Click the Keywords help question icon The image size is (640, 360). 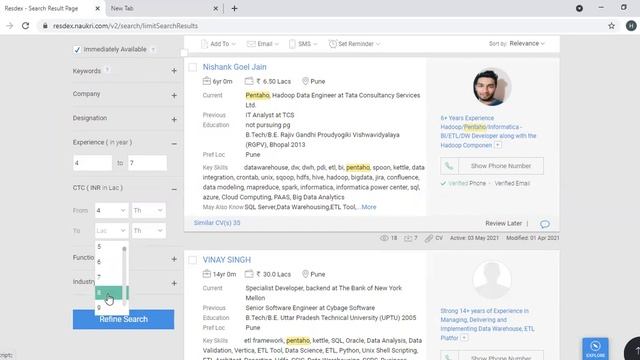107,70
